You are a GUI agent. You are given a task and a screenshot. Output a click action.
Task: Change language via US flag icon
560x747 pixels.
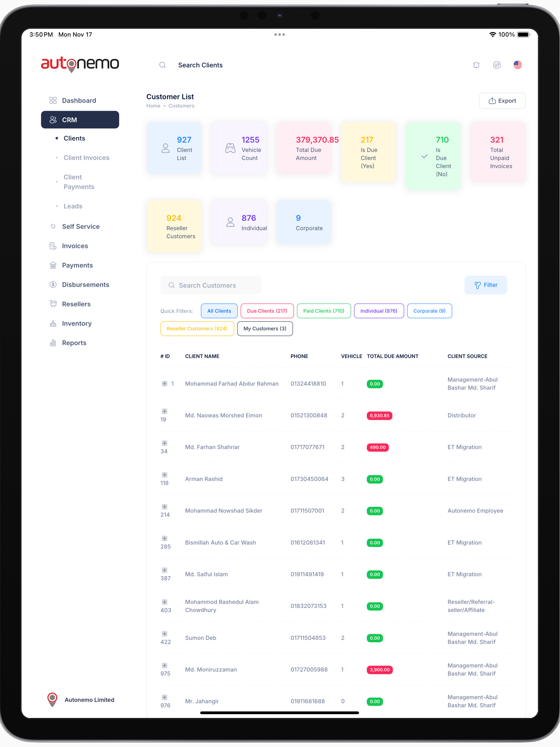point(517,65)
